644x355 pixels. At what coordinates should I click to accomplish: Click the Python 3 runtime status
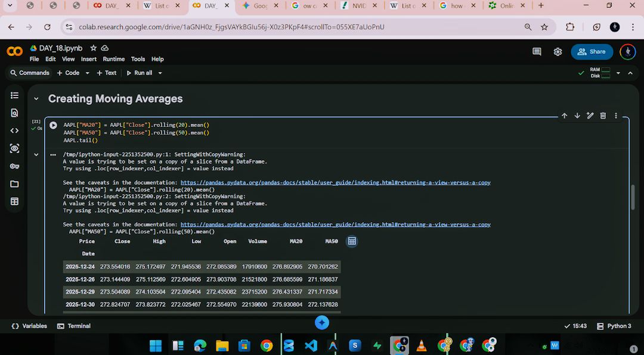click(x=614, y=326)
